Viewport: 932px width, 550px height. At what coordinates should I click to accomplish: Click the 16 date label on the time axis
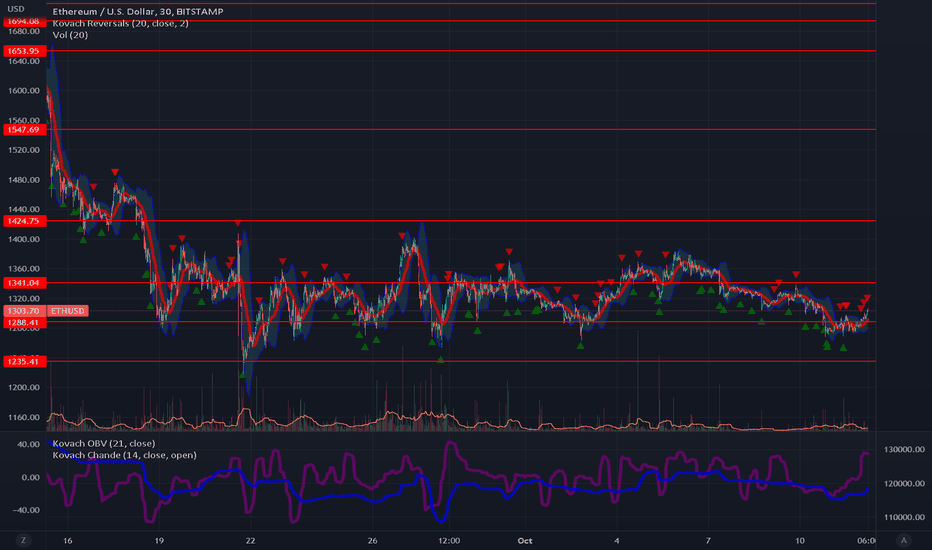(x=68, y=540)
